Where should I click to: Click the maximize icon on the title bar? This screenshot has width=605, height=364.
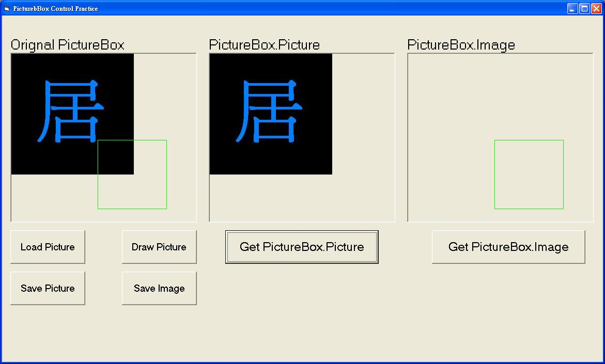(584, 8)
